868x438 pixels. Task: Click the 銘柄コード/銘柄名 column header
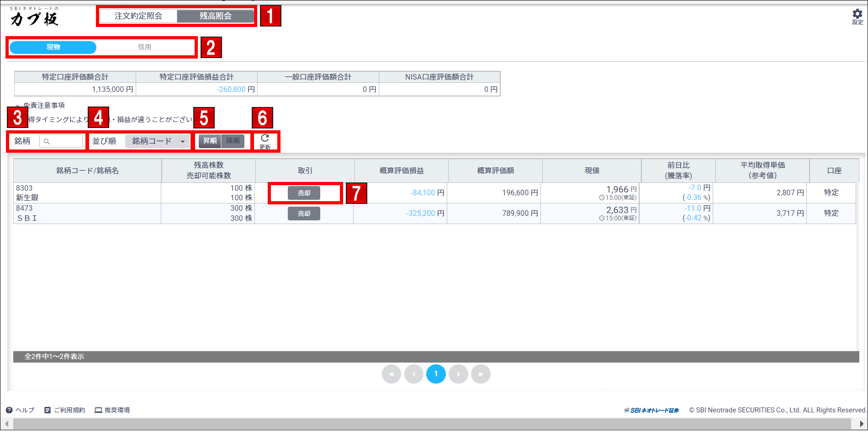[87, 171]
